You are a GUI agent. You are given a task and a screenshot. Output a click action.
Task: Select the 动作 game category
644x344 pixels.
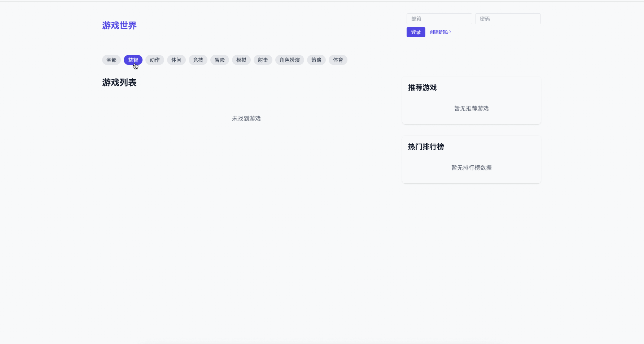pos(154,60)
